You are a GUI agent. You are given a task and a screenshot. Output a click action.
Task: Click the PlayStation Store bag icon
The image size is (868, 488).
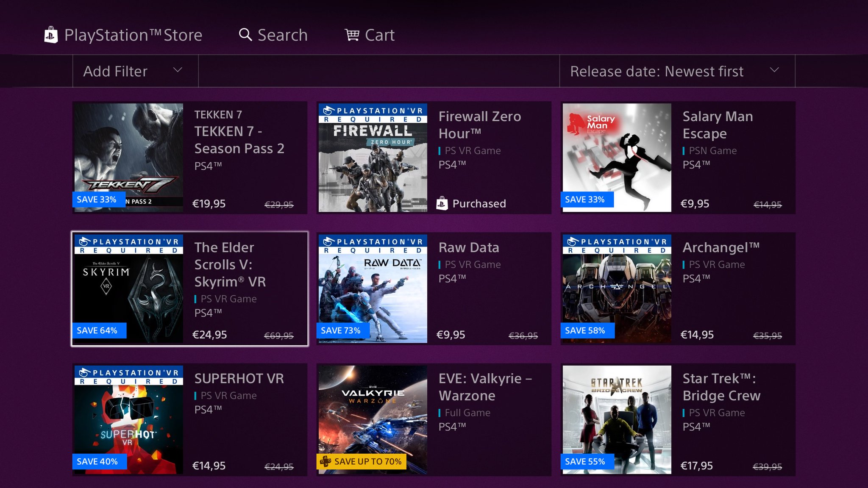pyautogui.click(x=51, y=35)
